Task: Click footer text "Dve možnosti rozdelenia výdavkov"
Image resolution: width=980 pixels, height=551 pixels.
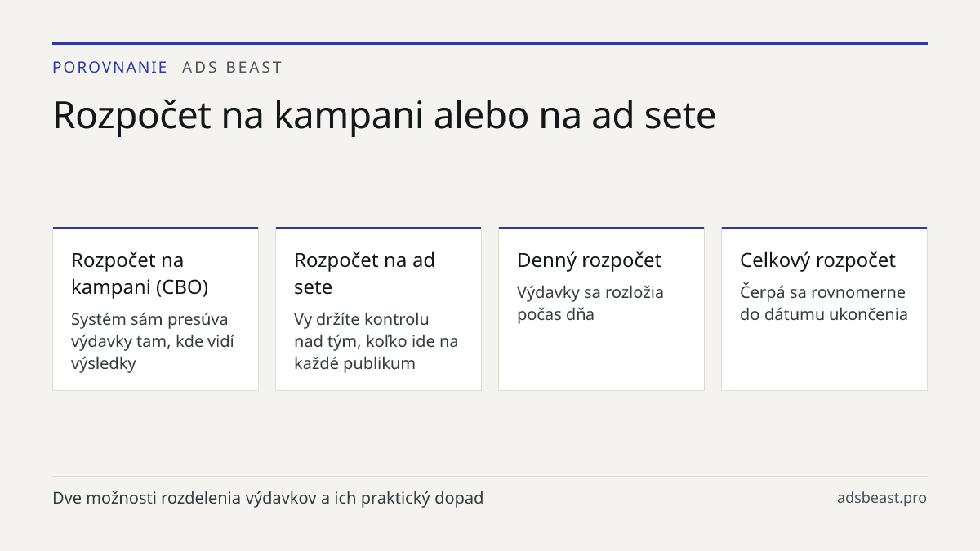Action: click(x=268, y=498)
